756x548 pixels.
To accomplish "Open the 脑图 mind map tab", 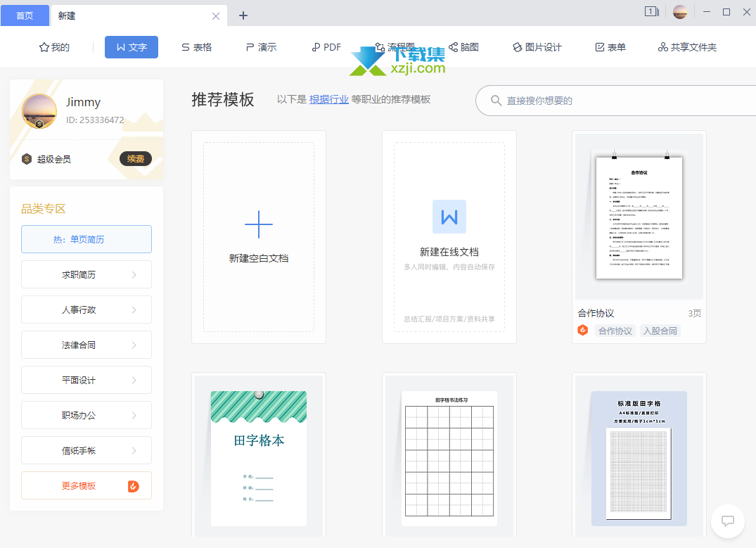I will (x=463, y=47).
